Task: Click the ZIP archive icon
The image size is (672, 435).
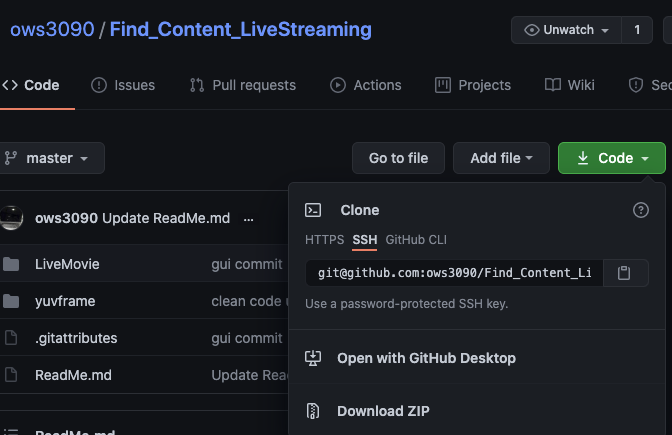Action: coord(313,411)
